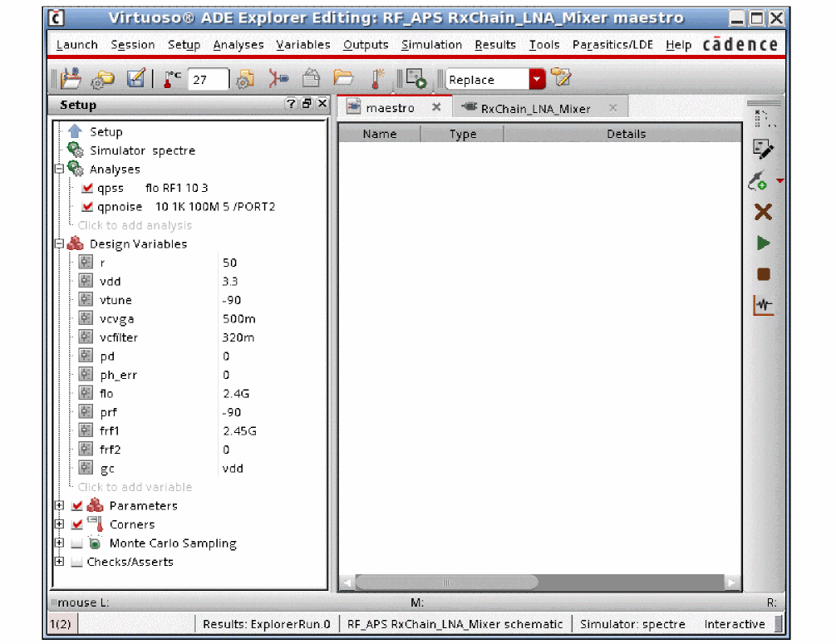Click the brown X delete output icon
Screen dimensions: 836x644
click(763, 213)
